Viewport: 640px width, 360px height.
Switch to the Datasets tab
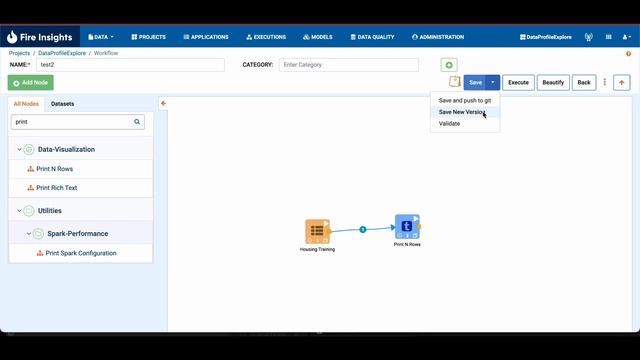[x=62, y=104]
